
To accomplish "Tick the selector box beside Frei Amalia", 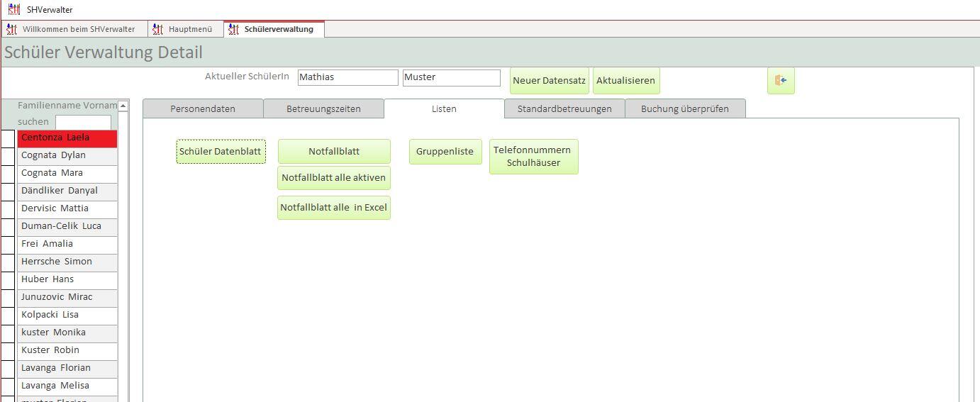I will (x=8, y=244).
